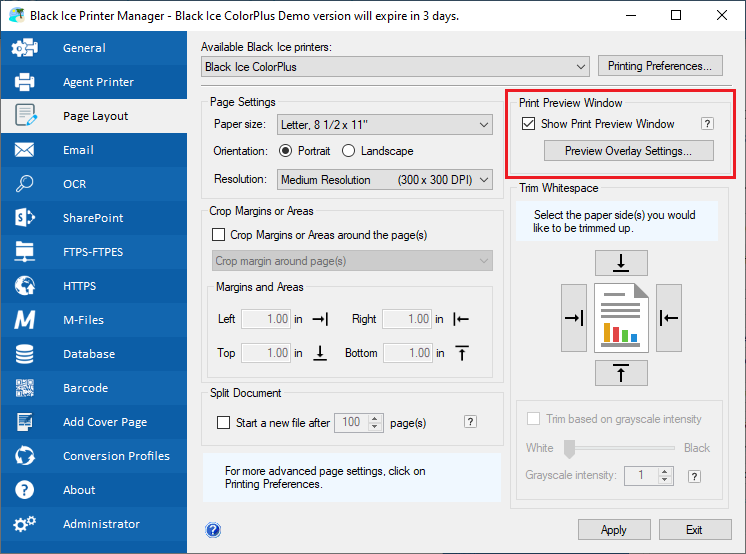746x554 pixels.
Task: Click the Barcode QR icon
Action: click(25, 388)
